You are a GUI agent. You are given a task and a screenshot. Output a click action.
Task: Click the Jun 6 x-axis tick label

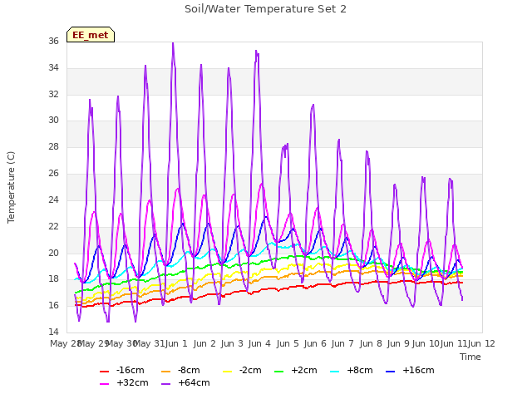click(316, 343)
